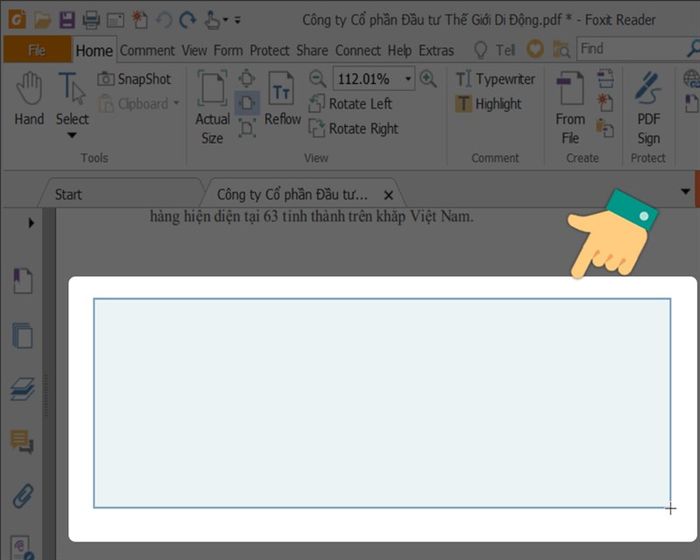The image size is (700, 560).
Task: Select the Hand tool
Action: pyautogui.click(x=29, y=99)
